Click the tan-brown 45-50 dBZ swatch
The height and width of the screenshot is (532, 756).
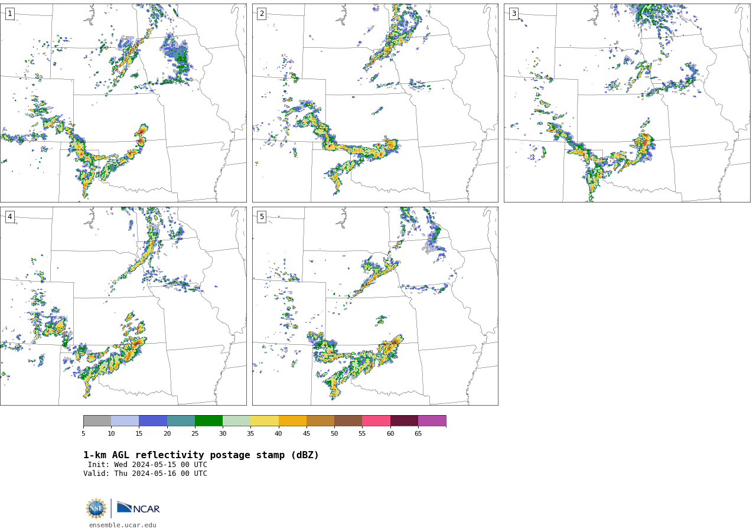[x=320, y=420]
